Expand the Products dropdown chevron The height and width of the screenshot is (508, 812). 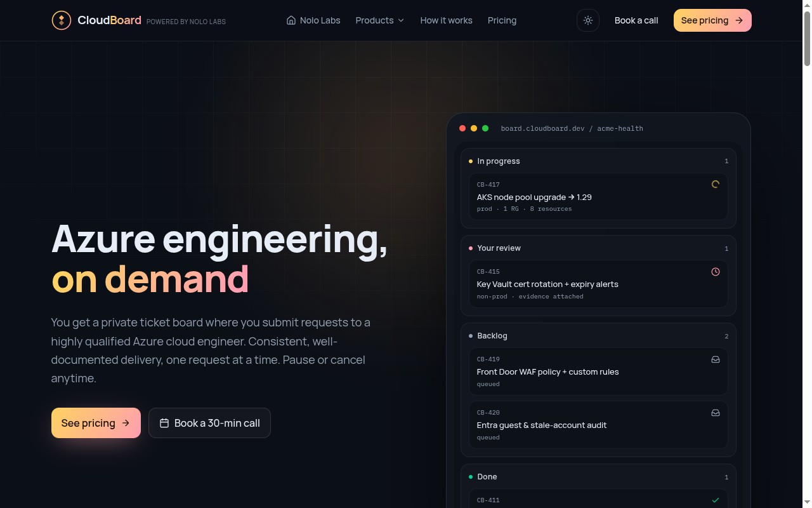click(401, 20)
